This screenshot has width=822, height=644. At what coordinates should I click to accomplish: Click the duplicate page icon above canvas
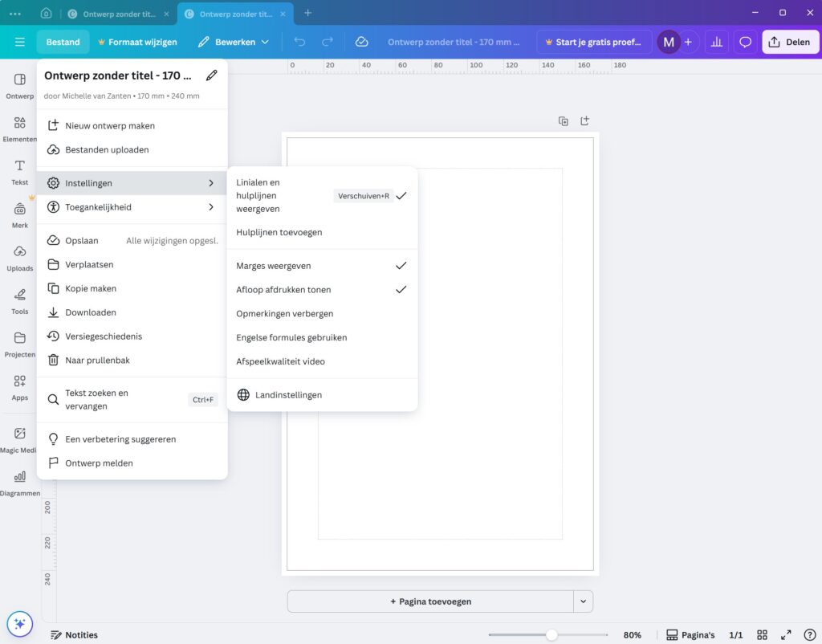coord(564,121)
